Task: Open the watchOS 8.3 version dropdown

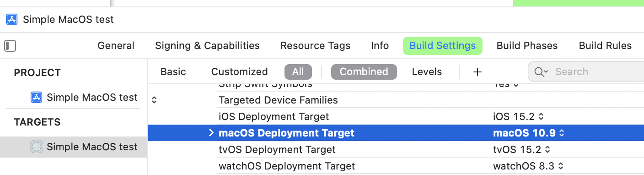Action: (528, 166)
